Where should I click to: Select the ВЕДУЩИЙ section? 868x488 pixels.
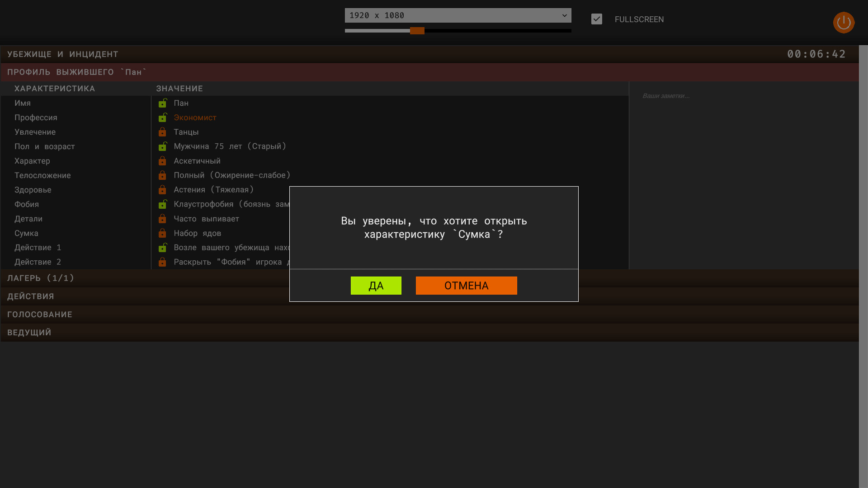[29, 332]
